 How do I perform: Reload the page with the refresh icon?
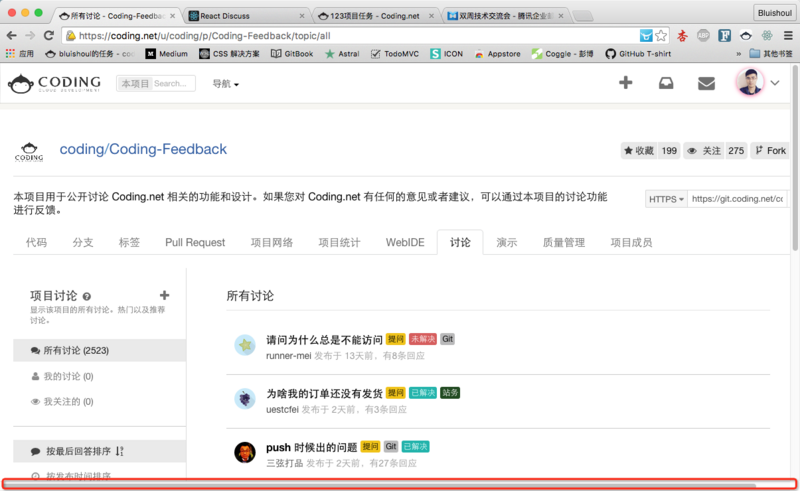[x=49, y=36]
